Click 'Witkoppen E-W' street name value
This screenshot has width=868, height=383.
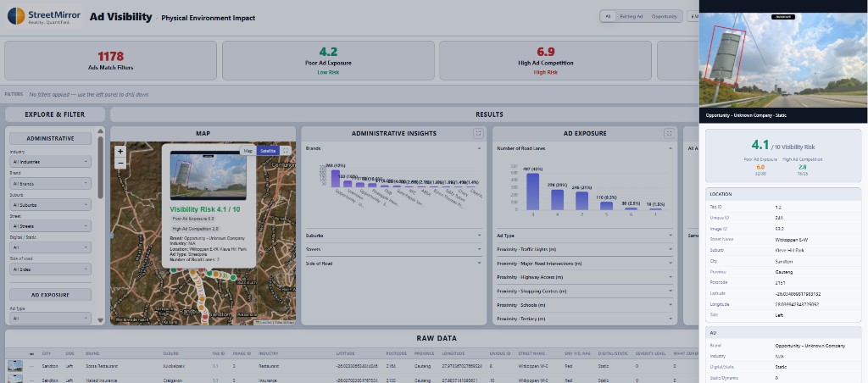(791, 240)
